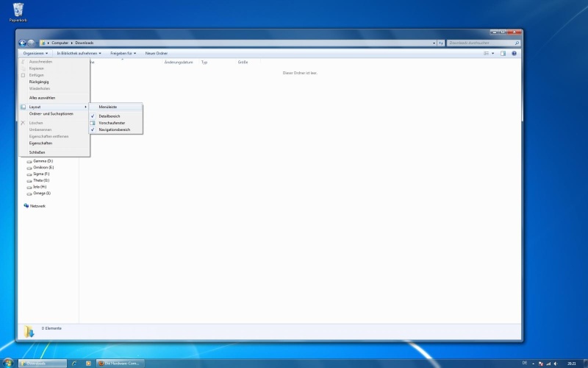Open the Windows Start button
The image size is (588, 368).
(x=8, y=363)
